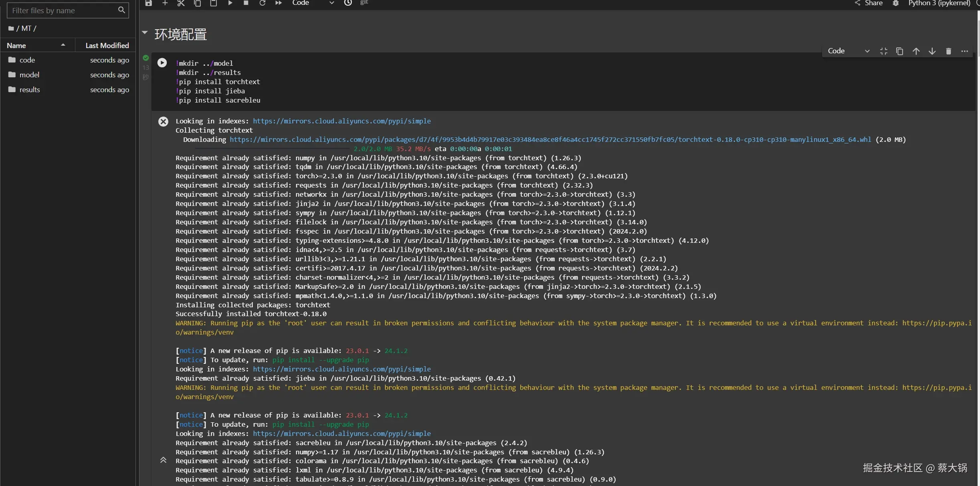Open the aliyuncs pypi simple index link

[x=341, y=121]
